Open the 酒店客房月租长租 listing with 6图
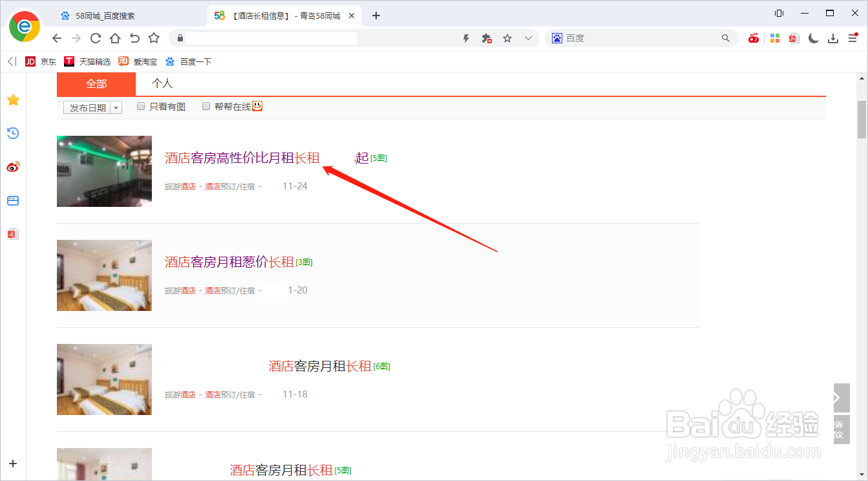 pos(320,366)
